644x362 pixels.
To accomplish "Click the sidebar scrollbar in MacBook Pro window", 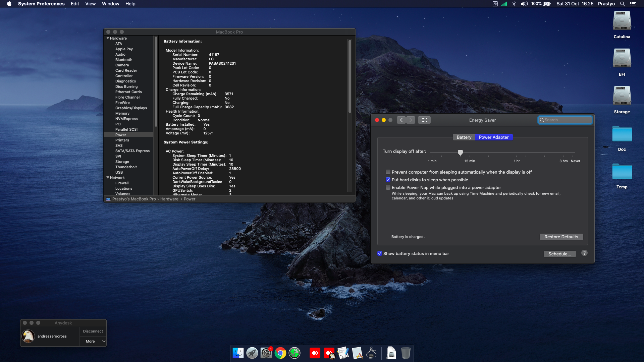I will click(x=156, y=82).
